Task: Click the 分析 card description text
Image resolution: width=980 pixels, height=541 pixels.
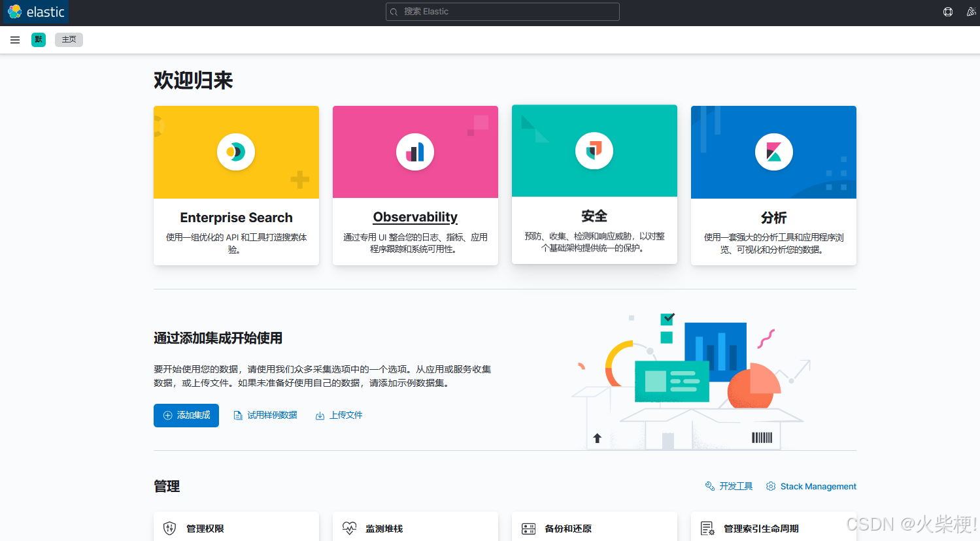Action: pyautogui.click(x=773, y=243)
